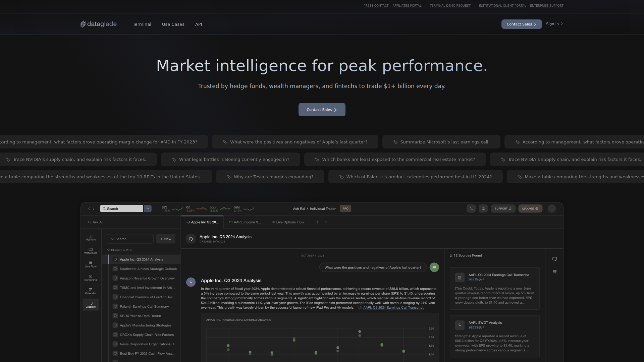644x362 pixels.
Task: Open the Use Cases menu
Action: coord(173,24)
